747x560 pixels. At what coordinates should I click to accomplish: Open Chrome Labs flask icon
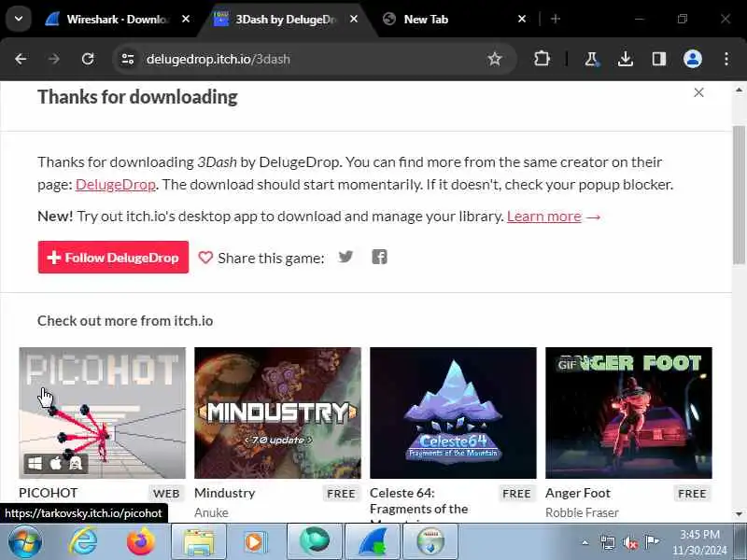click(591, 59)
